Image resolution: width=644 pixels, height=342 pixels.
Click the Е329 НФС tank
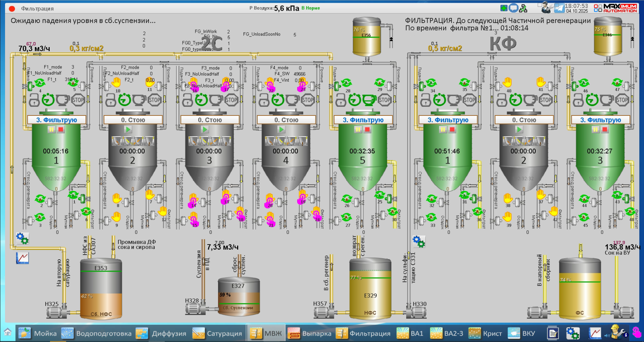tap(370, 291)
